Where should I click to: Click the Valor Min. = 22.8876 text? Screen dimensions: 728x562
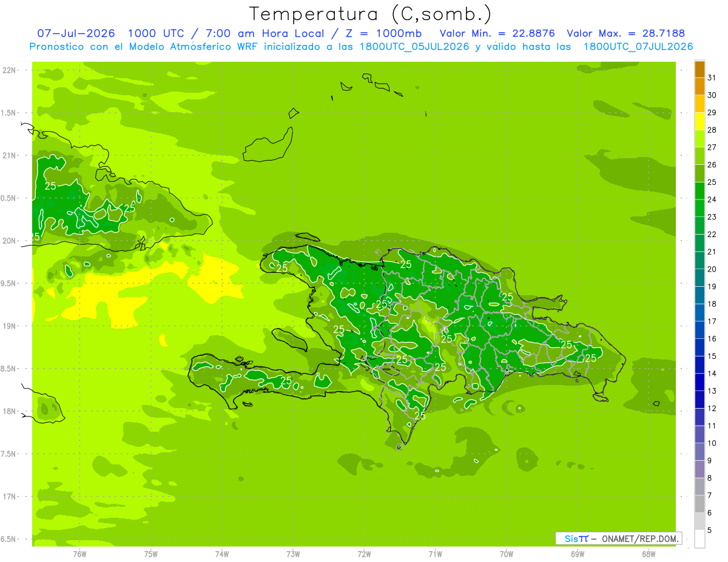pyautogui.click(x=497, y=33)
